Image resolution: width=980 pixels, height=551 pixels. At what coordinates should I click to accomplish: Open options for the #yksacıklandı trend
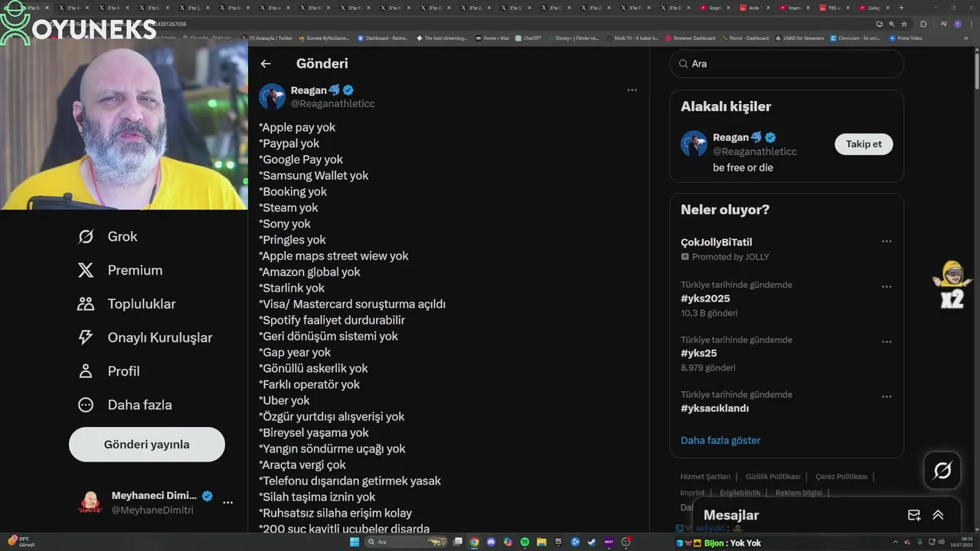[x=887, y=396]
